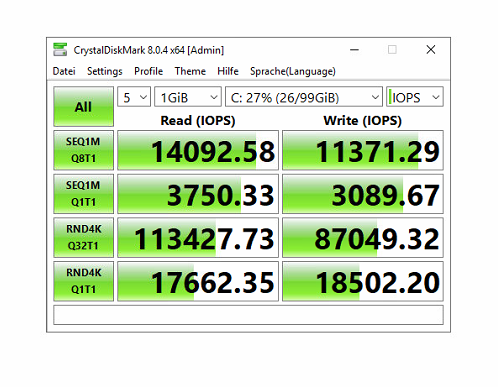Open the Sprache(Language) menu
The image size is (498, 387).
point(293,71)
